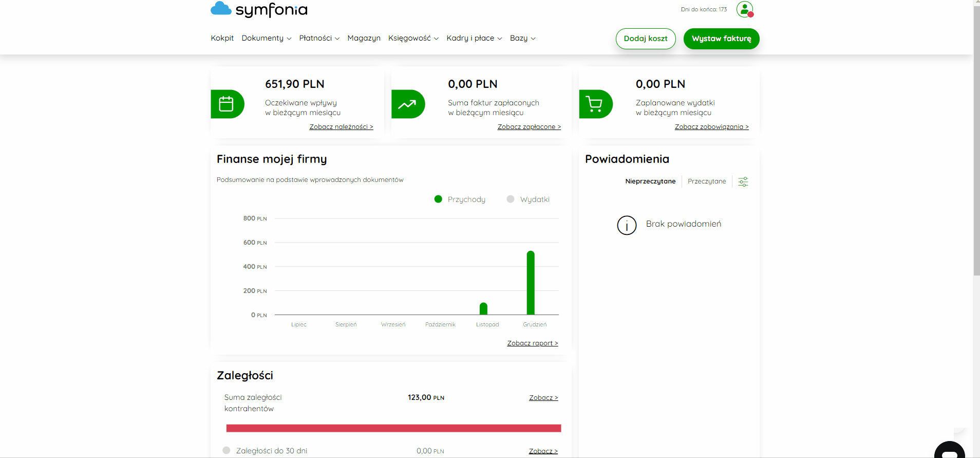This screenshot has height=458, width=980.
Task: Click Zobacz next to Suma zaległości kontrahentów
Action: point(543,398)
